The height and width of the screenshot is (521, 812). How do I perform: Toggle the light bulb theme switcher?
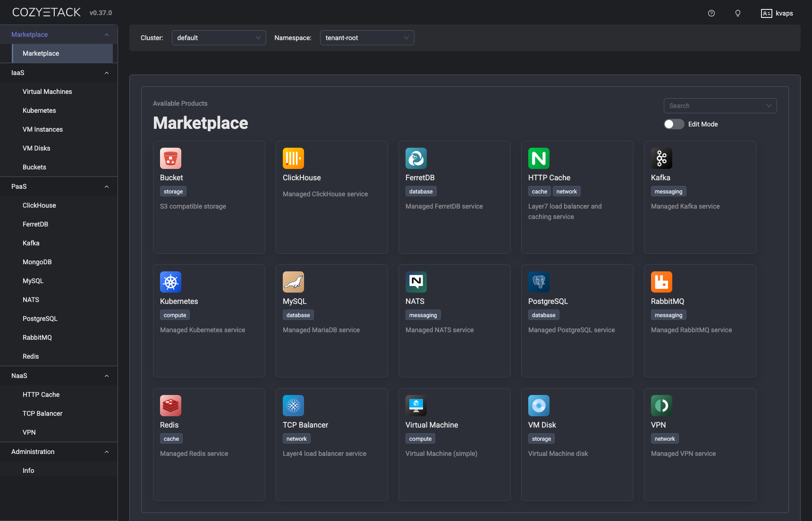tap(737, 13)
